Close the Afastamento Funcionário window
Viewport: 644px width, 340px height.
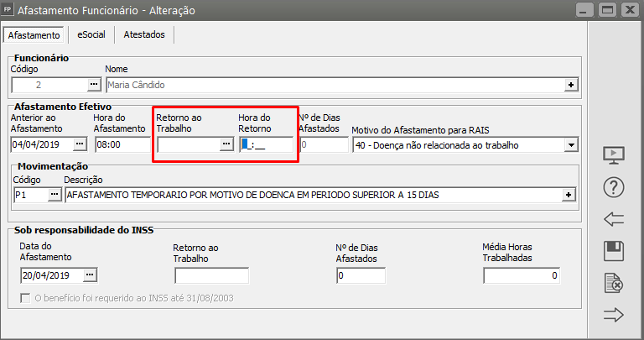[x=630, y=9]
